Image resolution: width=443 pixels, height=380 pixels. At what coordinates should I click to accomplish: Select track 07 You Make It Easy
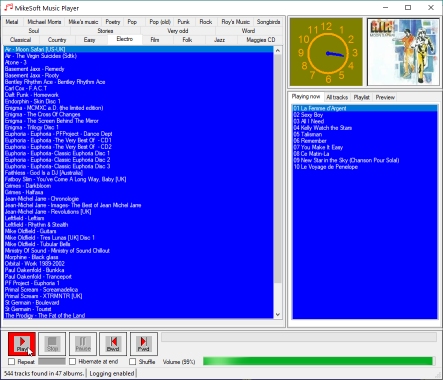click(365, 147)
